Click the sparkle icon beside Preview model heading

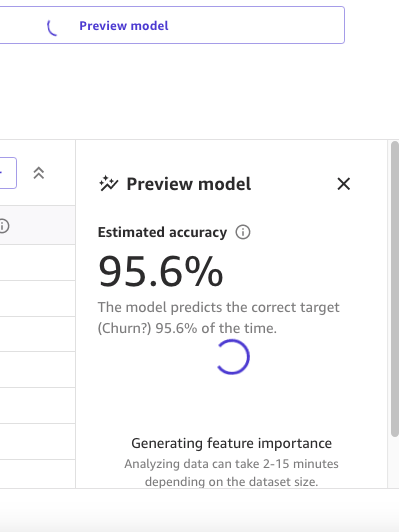pos(109,184)
